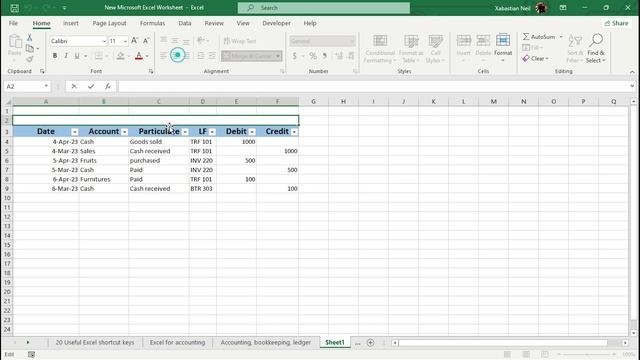The height and width of the screenshot is (360, 640).
Task: Click the Decrease Font Size icon
Action: tap(146, 41)
